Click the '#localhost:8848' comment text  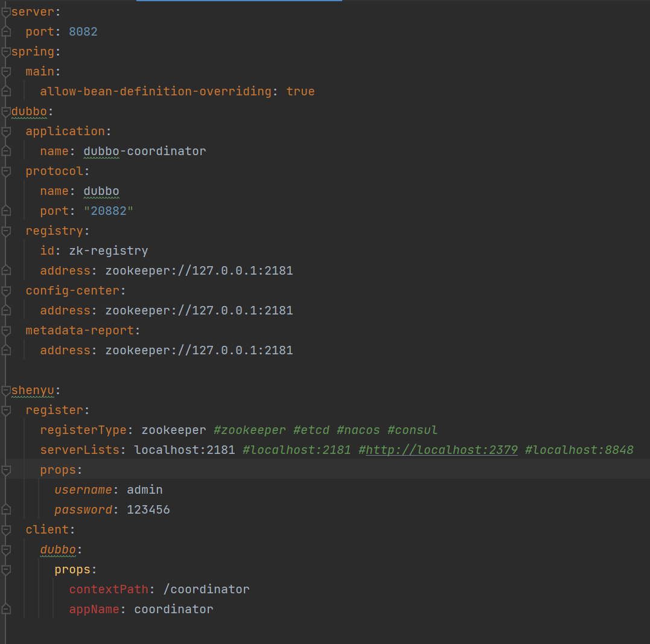tap(579, 450)
